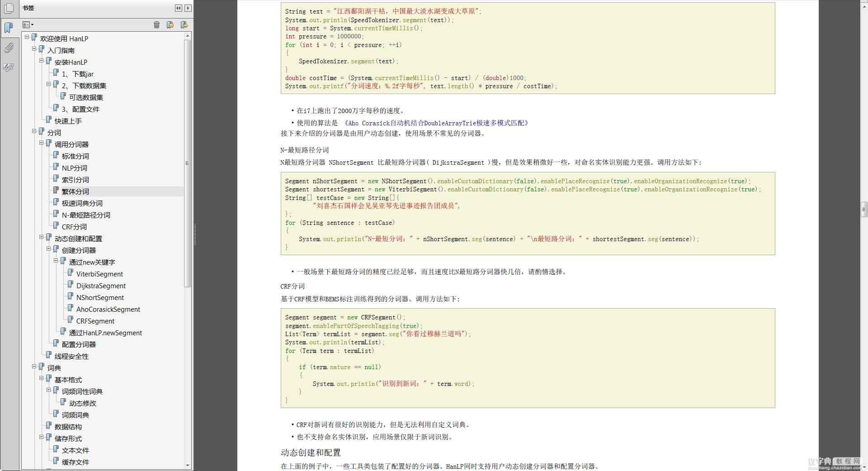This screenshot has height=471, width=868.
Task: Click bookmark icon beside 极速词典分词
Action: tap(56, 202)
